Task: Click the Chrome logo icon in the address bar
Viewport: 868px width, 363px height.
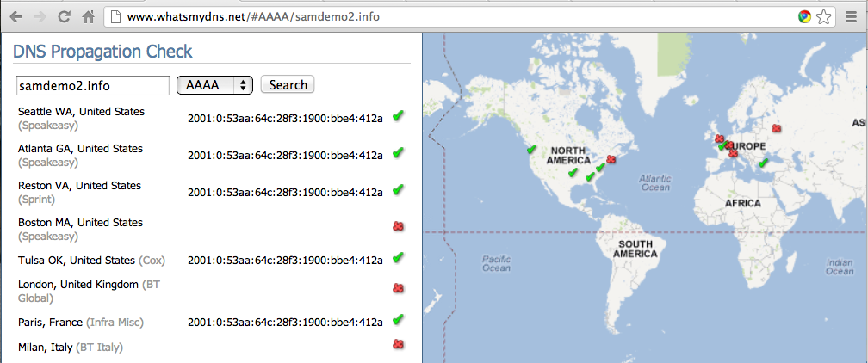Action: click(x=804, y=16)
